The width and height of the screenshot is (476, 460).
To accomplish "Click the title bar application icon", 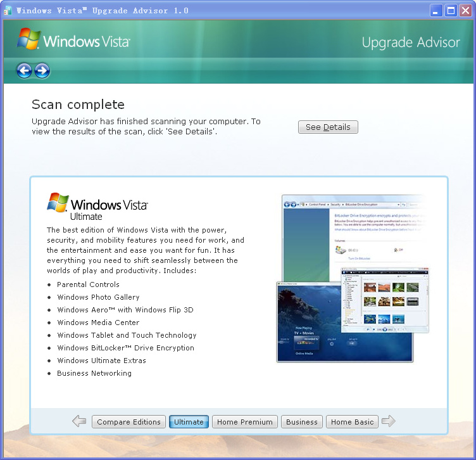I will (8, 11).
